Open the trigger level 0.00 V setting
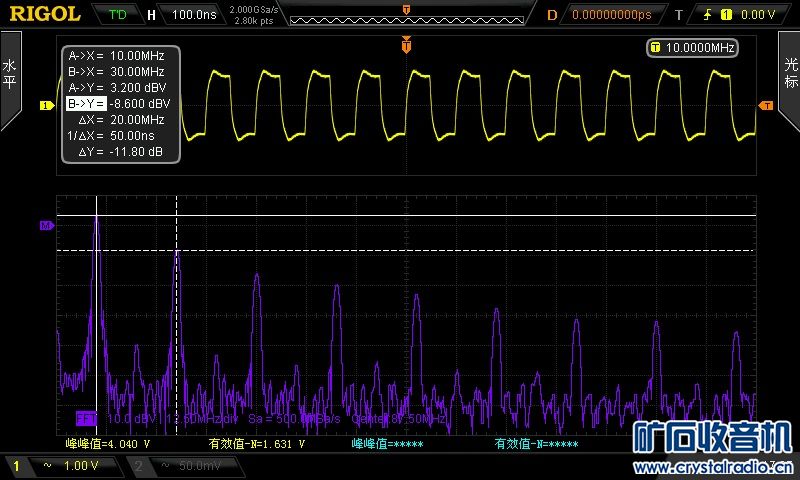The image size is (800, 480). tap(758, 15)
